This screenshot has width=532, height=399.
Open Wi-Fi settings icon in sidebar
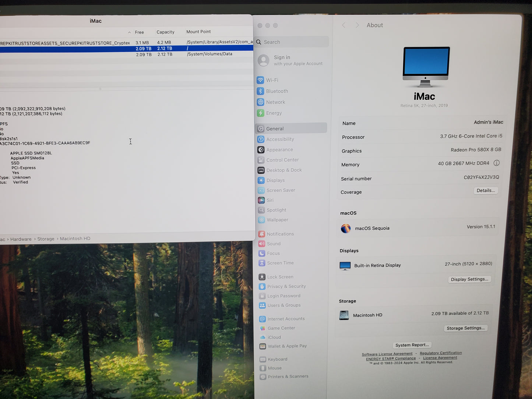click(x=260, y=80)
